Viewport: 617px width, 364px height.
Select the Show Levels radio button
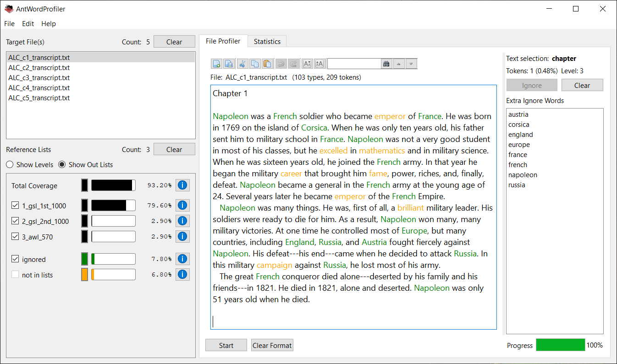pos(9,164)
